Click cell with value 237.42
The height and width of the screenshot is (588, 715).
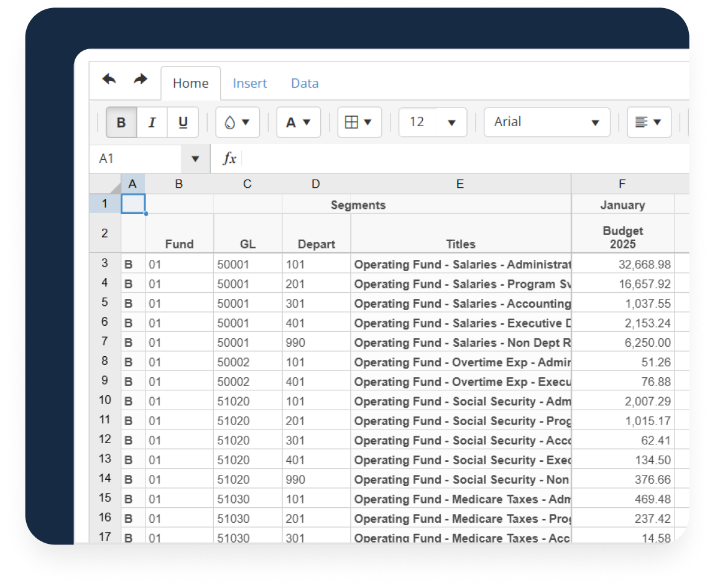[x=622, y=519]
